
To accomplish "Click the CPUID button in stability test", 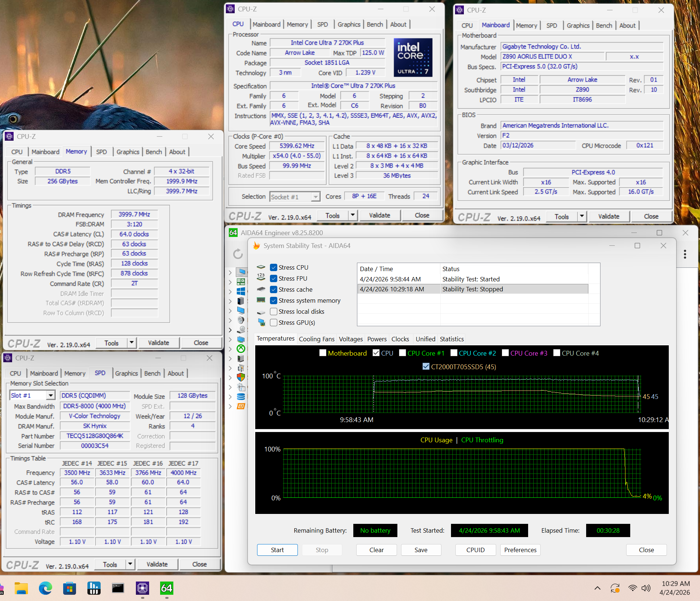I will [476, 550].
